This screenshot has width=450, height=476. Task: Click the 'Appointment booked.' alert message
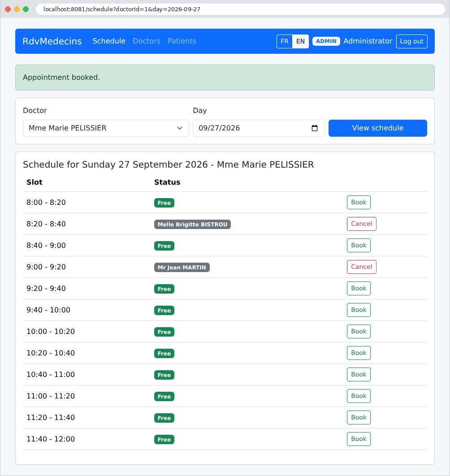click(225, 78)
